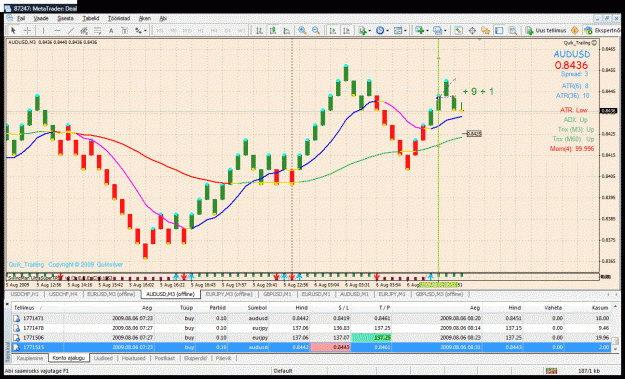Click the connection status 187/1 kb indicator

589,371
